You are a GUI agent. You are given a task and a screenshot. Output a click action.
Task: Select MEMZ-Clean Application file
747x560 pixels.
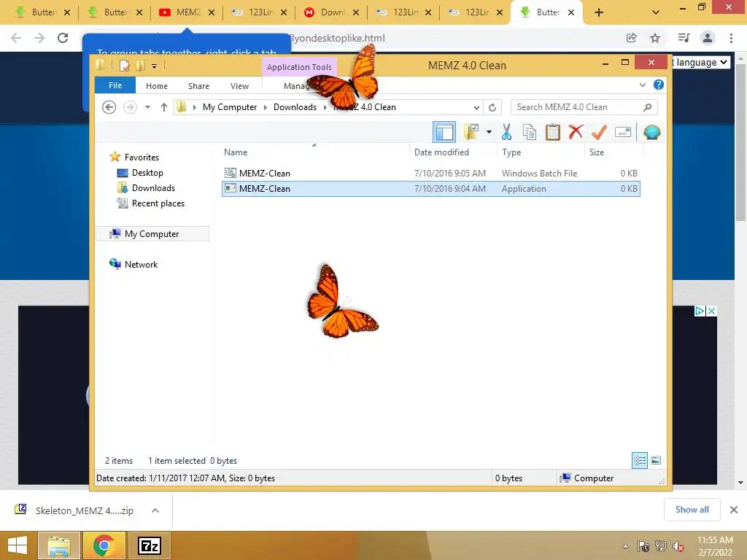[x=430, y=189]
